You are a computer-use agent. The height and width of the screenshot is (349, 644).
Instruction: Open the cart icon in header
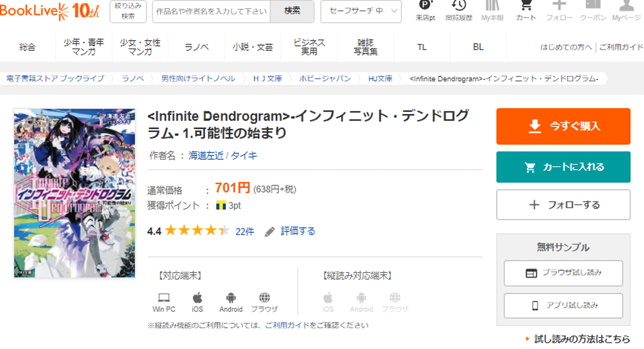pos(526,7)
